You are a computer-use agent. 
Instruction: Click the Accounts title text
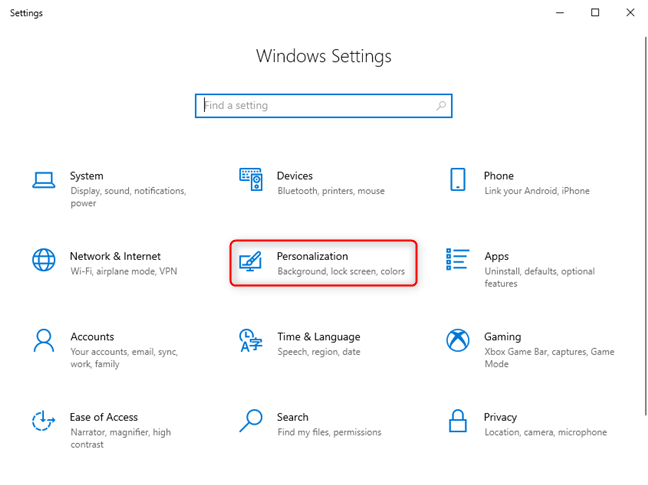coord(92,337)
